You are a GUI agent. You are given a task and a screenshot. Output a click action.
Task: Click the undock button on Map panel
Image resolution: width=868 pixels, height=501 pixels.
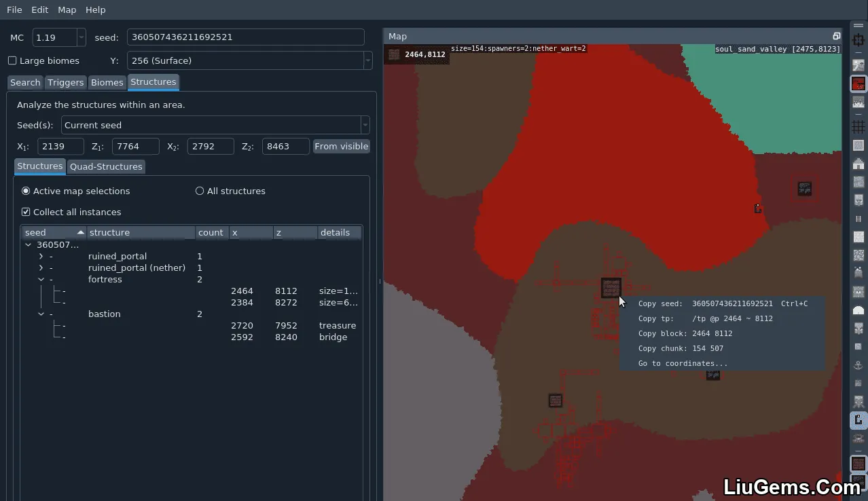tap(836, 37)
